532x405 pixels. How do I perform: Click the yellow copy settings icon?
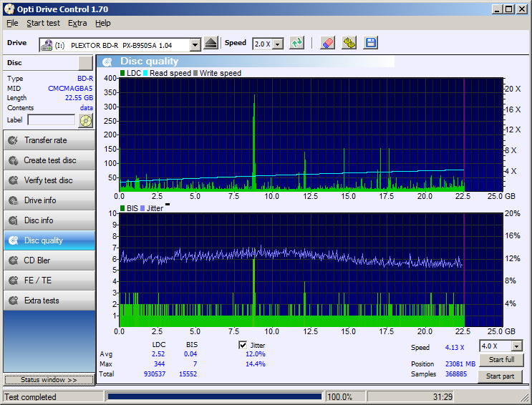(x=349, y=43)
